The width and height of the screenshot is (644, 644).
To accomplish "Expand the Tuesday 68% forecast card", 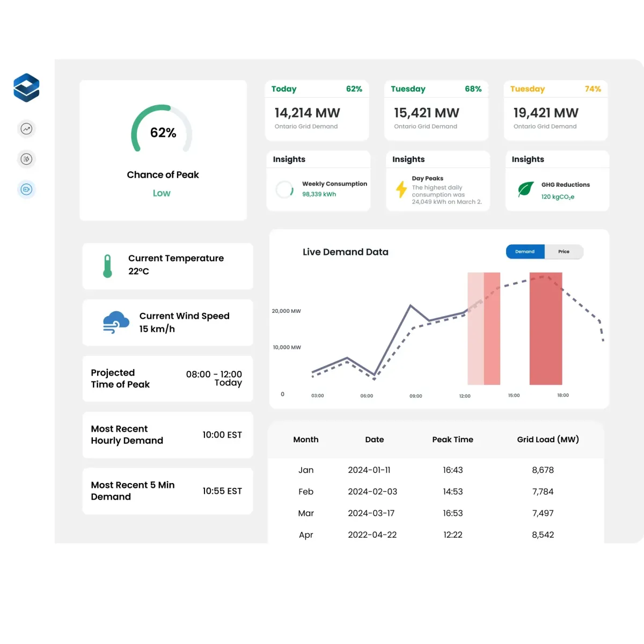I will tap(436, 110).
